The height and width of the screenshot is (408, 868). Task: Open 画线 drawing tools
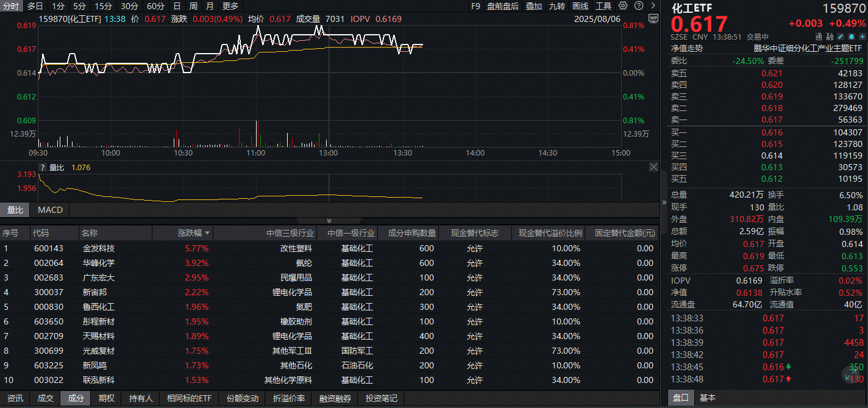(x=580, y=6)
